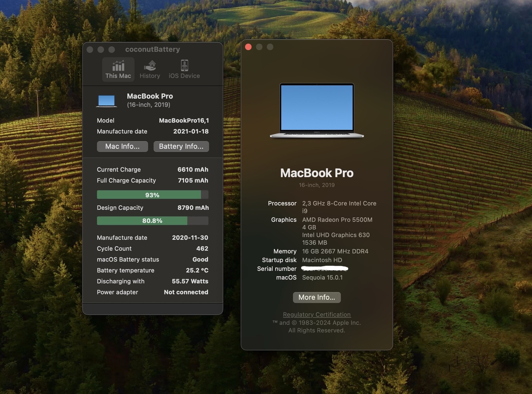The height and width of the screenshot is (394, 532).
Task: Click the Power adapter label
Action: tap(117, 292)
